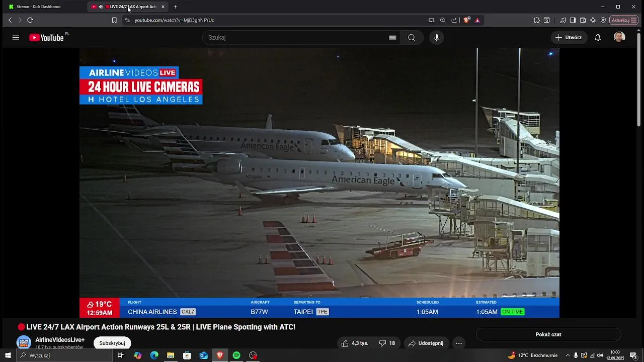The height and width of the screenshot is (362, 644).
Task: Open the Windows notification center
Action: click(x=633, y=355)
